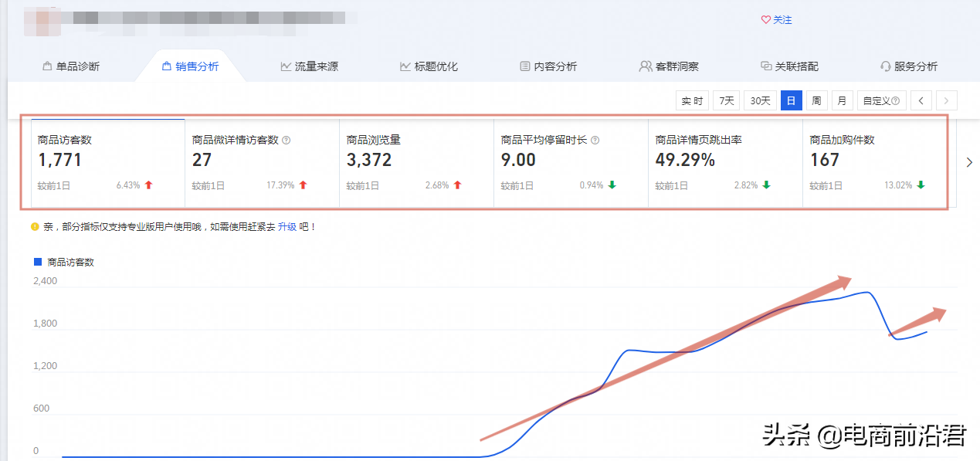
Task: Select the 商品平均停留时长 metric card
Action: click(x=571, y=162)
